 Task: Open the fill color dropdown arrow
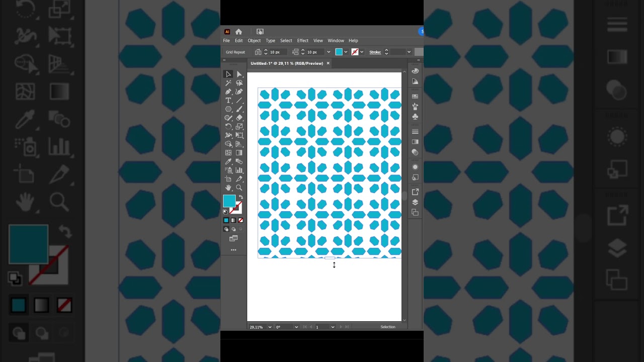tap(346, 52)
